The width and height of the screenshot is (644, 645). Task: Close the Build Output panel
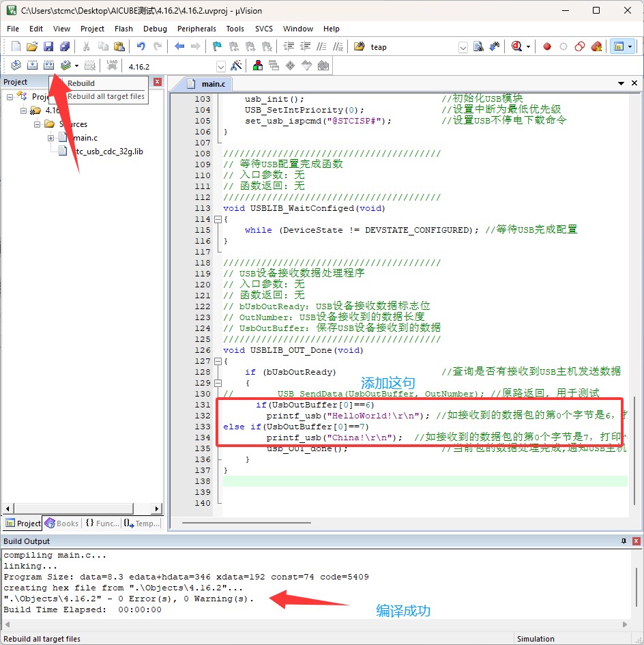point(636,541)
